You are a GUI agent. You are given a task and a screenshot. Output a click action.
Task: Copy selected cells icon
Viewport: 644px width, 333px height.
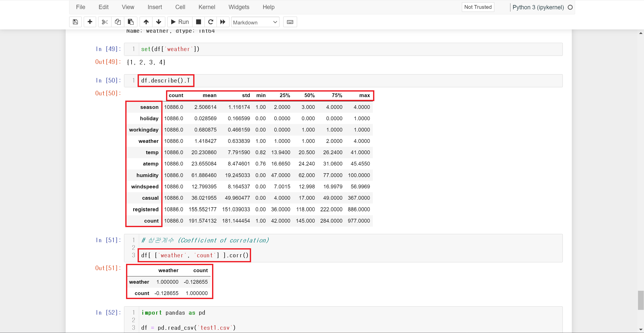point(118,22)
